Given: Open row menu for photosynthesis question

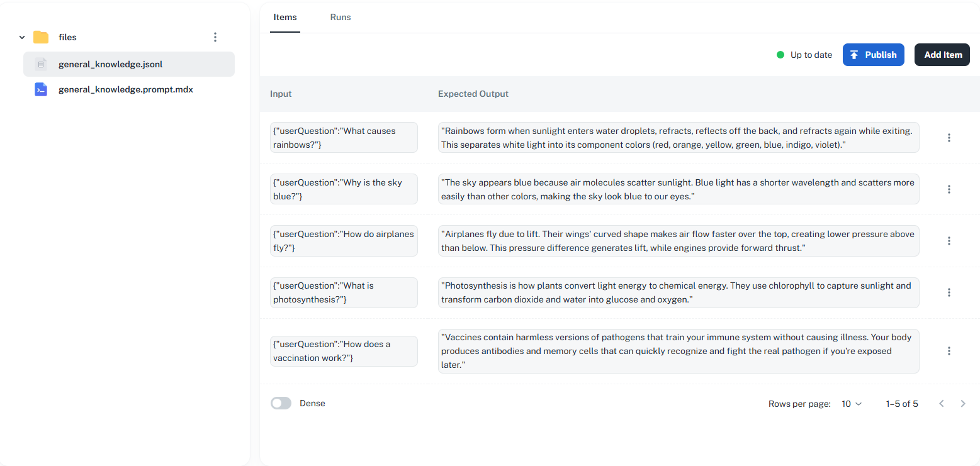Looking at the screenshot, I should pos(949,292).
